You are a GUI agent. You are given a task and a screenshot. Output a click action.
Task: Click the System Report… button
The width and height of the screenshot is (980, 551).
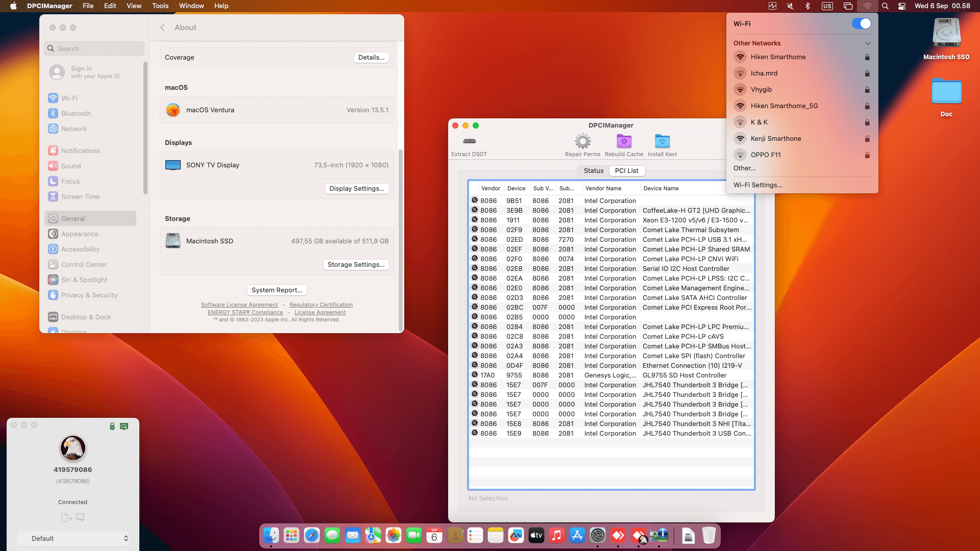(277, 290)
